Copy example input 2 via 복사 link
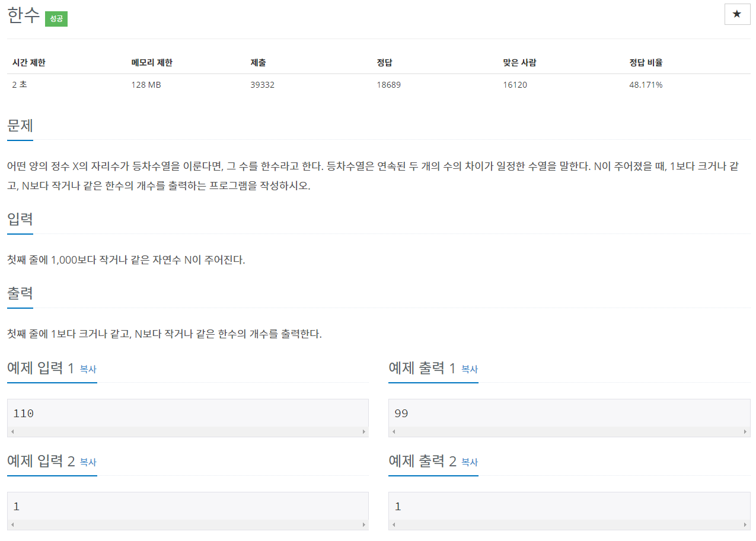 88,462
